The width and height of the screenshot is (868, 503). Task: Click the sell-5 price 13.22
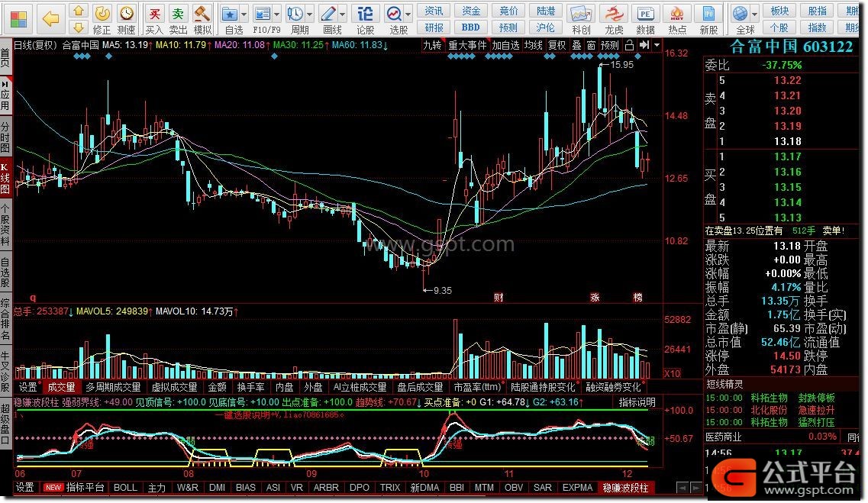[787, 80]
